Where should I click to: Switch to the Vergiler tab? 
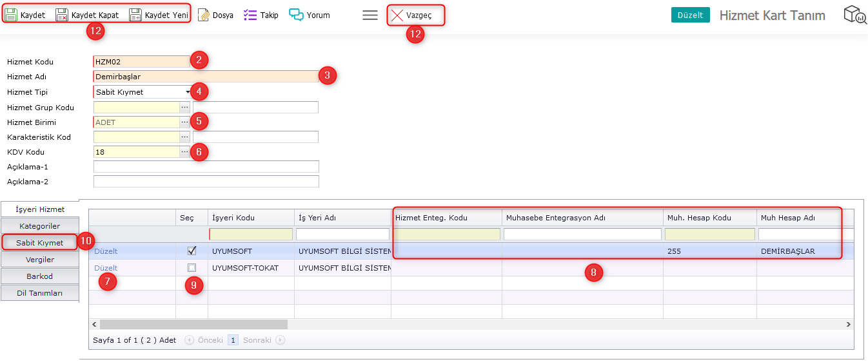[x=40, y=260]
